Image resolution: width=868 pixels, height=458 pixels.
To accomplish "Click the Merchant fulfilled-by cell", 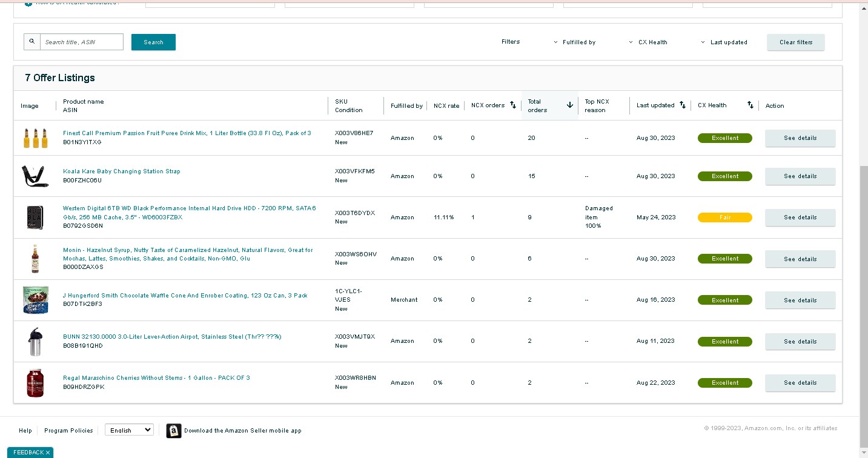I will click(404, 300).
